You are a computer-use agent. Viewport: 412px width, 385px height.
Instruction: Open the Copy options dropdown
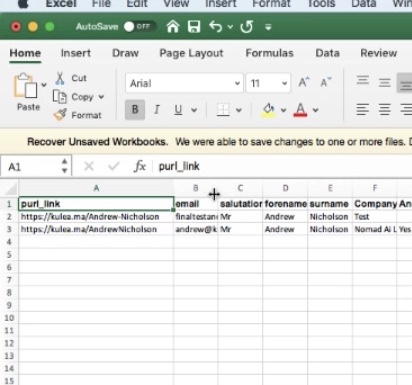(101, 97)
